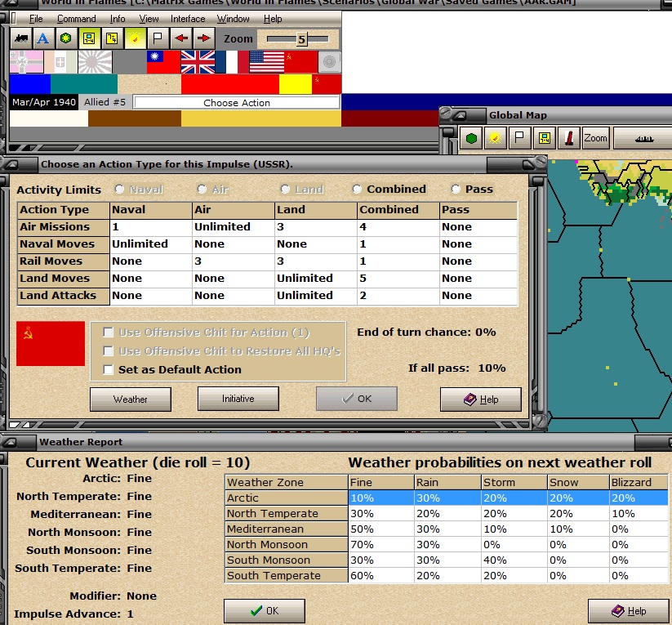Click the Weather button in action dialog
The width and height of the screenshot is (672, 625).
(x=131, y=400)
